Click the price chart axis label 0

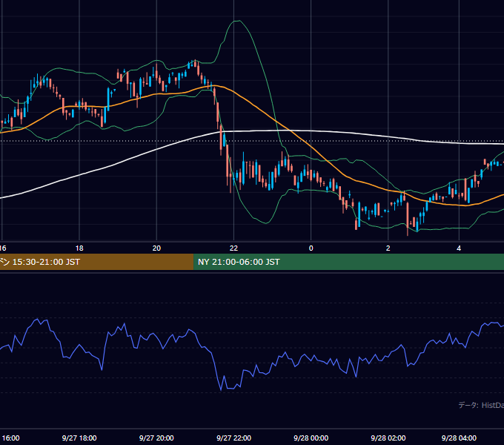coord(311,248)
